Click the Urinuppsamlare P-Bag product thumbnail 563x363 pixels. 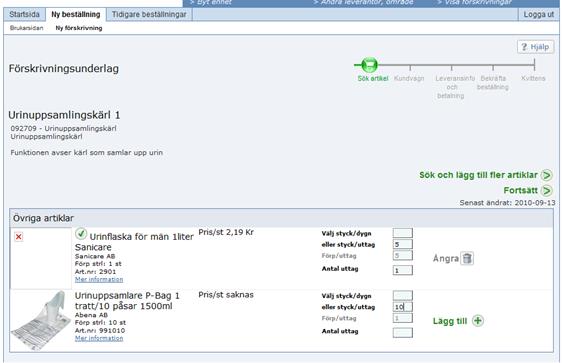pos(41,320)
